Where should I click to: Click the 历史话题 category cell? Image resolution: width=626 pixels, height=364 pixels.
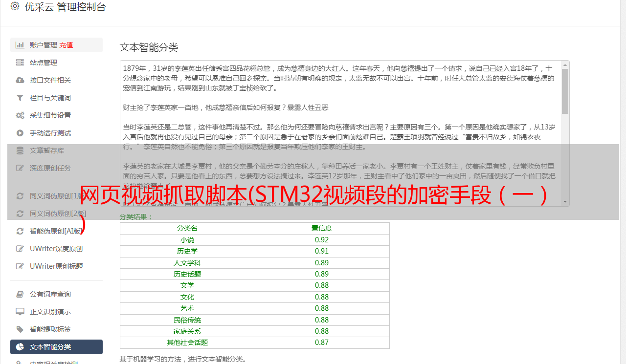point(187,274)
